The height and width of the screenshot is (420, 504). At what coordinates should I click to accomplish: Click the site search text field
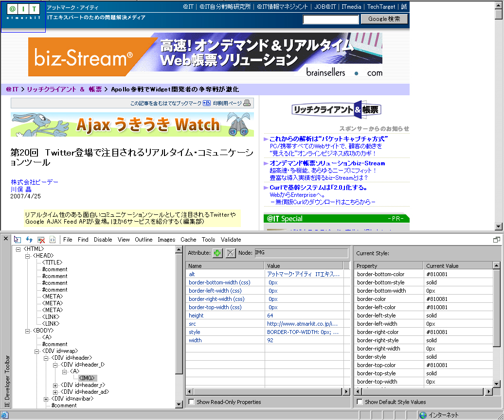point(331,19)
